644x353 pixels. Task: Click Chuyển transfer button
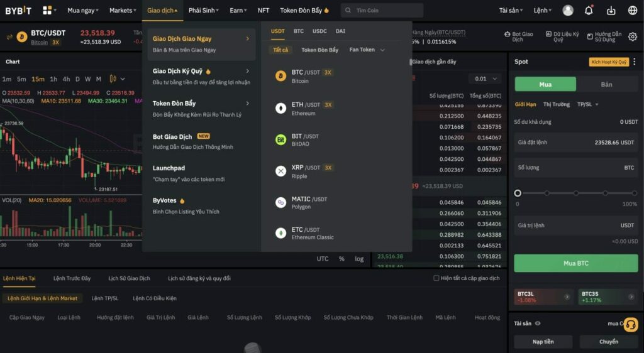pyautogui.click(x=608, y=342)
